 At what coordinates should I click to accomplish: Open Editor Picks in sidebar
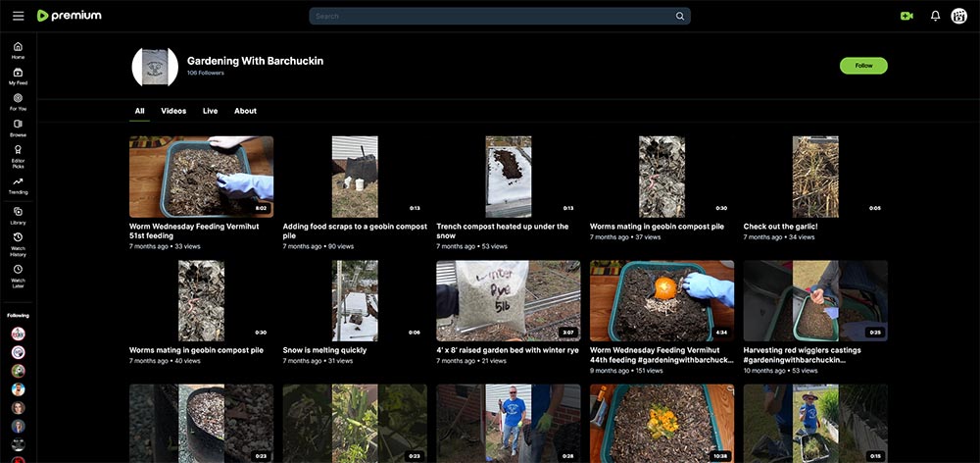[x=18, y=156]
